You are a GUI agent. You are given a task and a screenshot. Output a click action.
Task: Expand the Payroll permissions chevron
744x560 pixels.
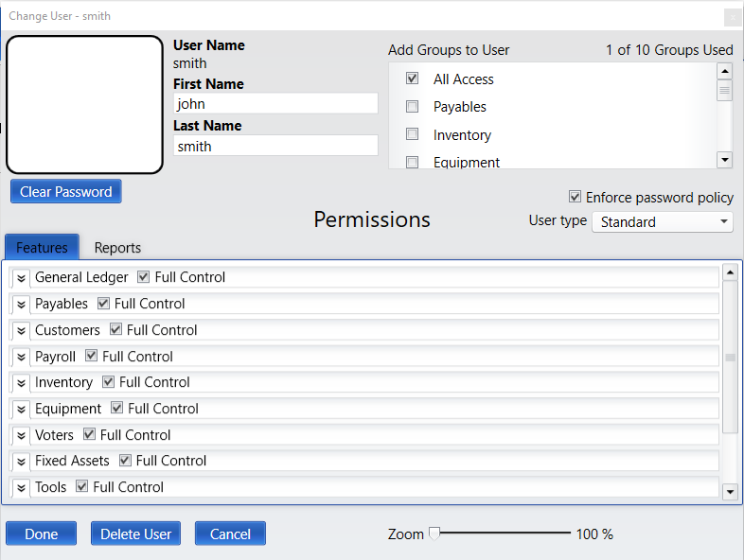point(21,357)
